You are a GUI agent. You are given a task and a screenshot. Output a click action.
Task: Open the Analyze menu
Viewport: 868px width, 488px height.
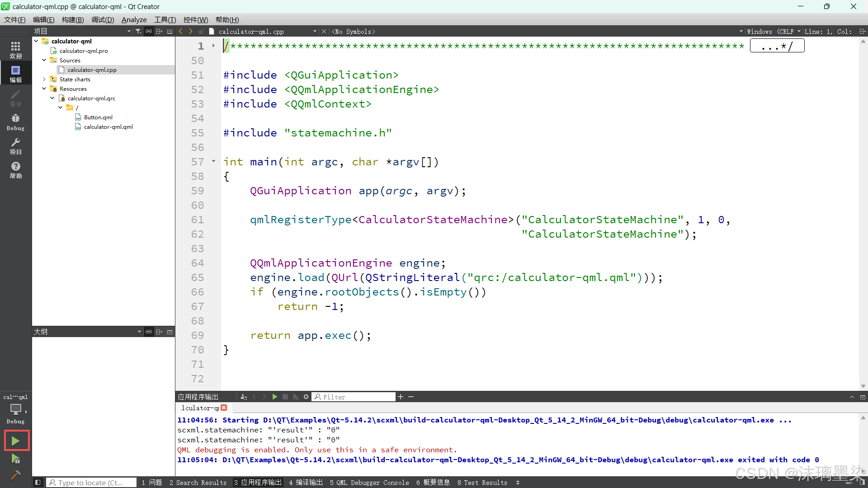[x=134, y=19]
